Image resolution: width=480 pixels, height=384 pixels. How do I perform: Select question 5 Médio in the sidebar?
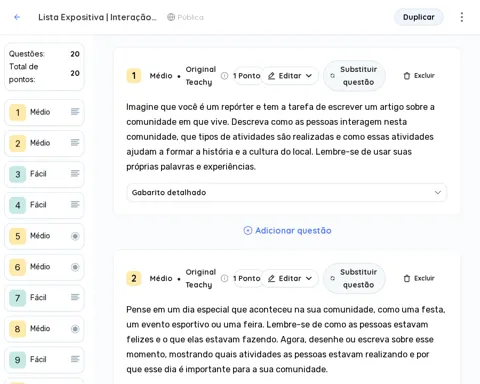44,236
